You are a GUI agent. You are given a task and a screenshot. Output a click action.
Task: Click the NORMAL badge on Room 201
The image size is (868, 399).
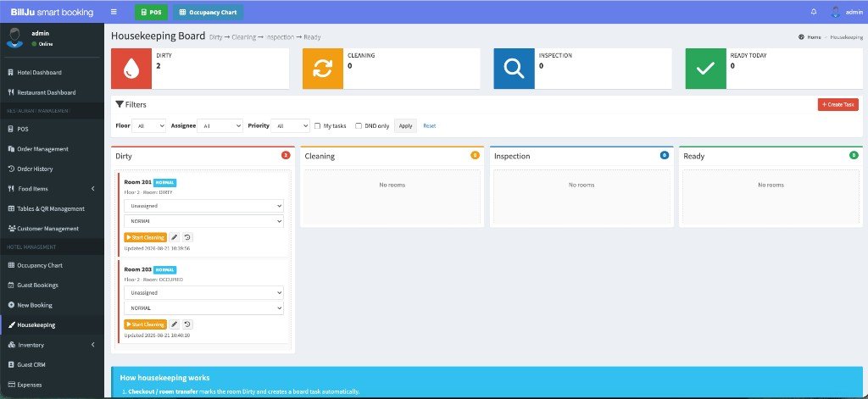(165, 183)
